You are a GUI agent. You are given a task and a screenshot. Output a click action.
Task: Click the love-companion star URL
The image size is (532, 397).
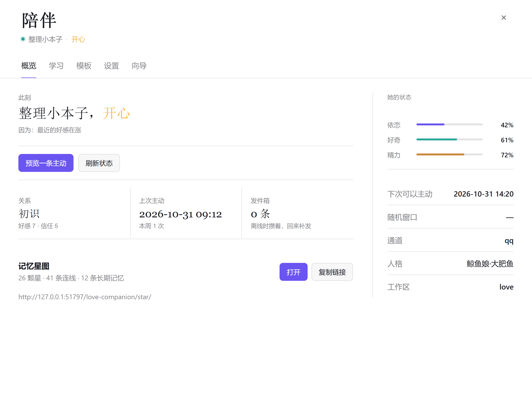tap(85, 297)
